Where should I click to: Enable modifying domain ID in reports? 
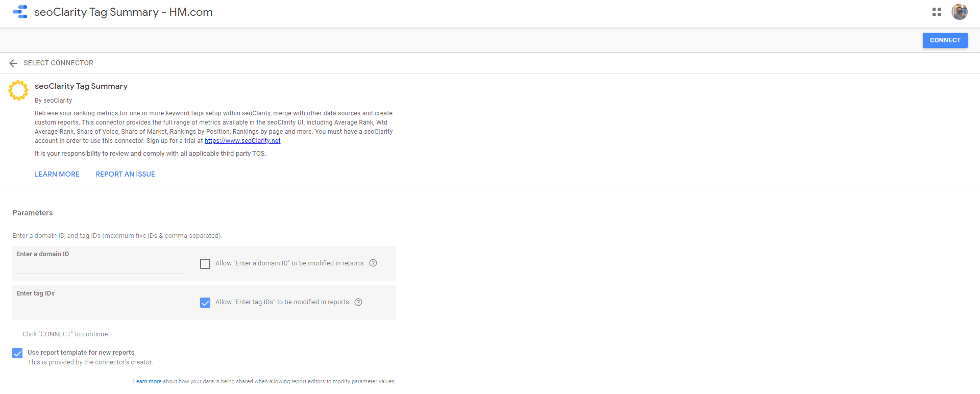coord(205,264)
